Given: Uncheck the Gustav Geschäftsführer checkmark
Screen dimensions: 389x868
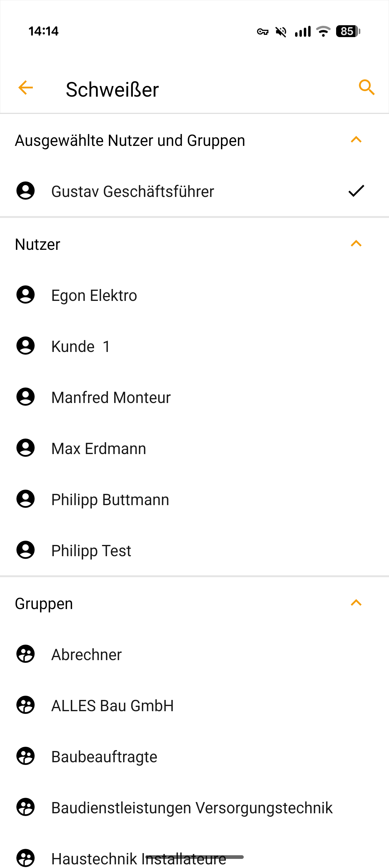Looking at the screenshot, I should [356, 191].
